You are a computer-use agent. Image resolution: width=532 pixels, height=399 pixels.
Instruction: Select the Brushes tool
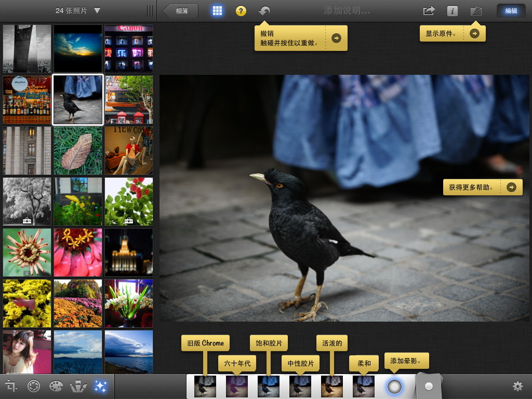pyautogui.click(x=78, y=387)
